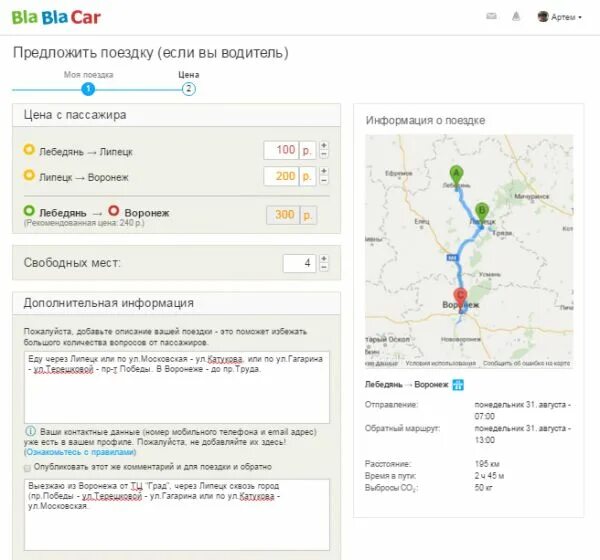Click the BlaBlaCar logo
The image size is (600, 560).
click(x=56, y=17)
